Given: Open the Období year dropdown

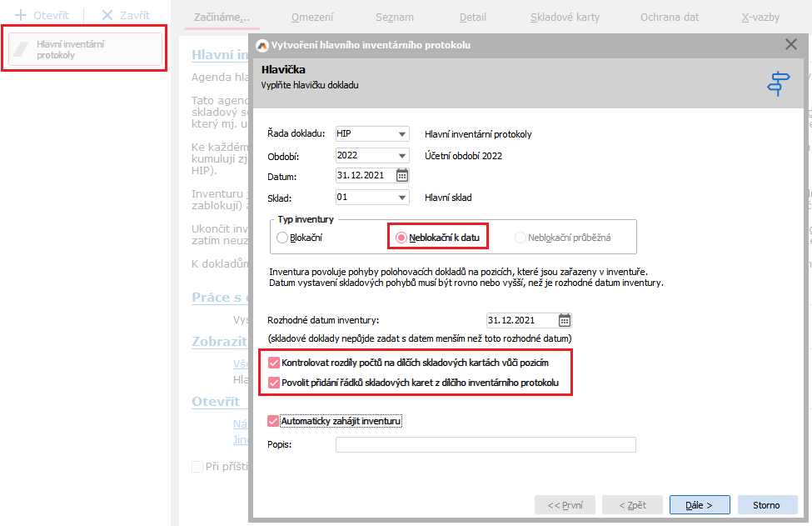Looking at the screenshot, I should click(x=402, y=156).
